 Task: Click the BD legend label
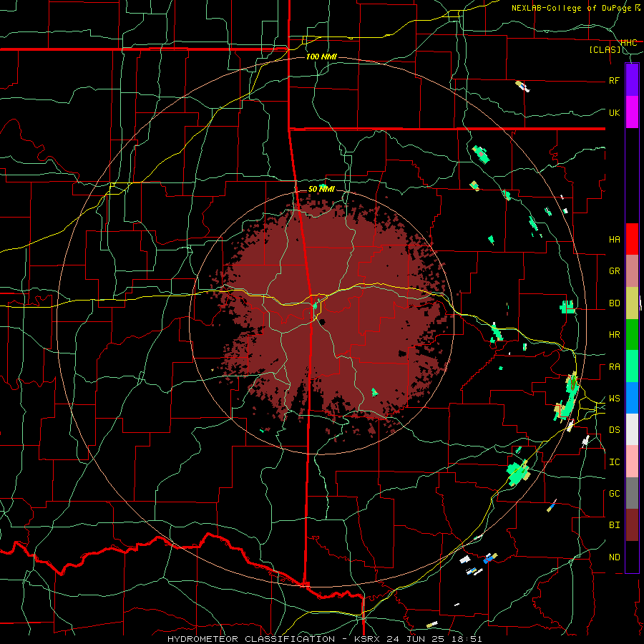tap(614, 303)
